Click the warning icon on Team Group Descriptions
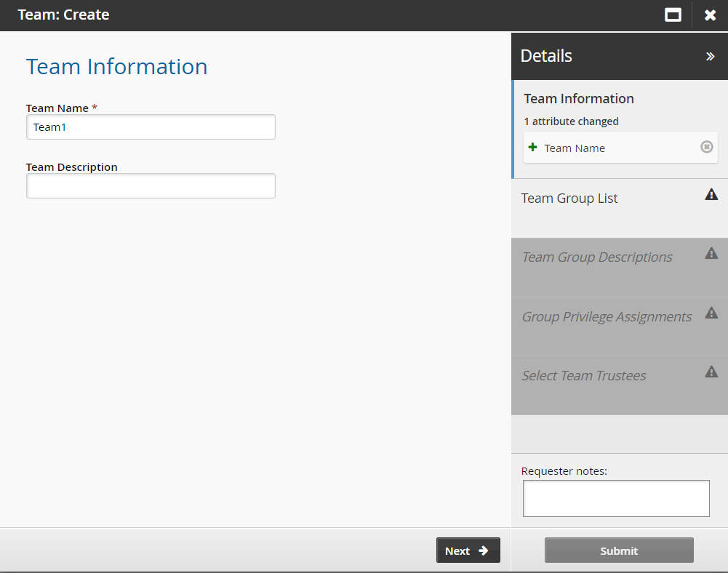Screen dimensions: 728x573 pos(711,253)
